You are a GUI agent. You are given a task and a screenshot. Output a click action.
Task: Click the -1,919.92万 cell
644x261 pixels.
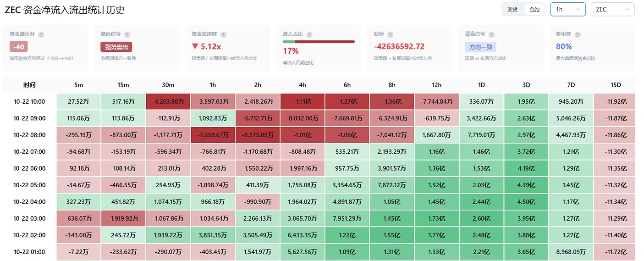(x=123, y=218)
